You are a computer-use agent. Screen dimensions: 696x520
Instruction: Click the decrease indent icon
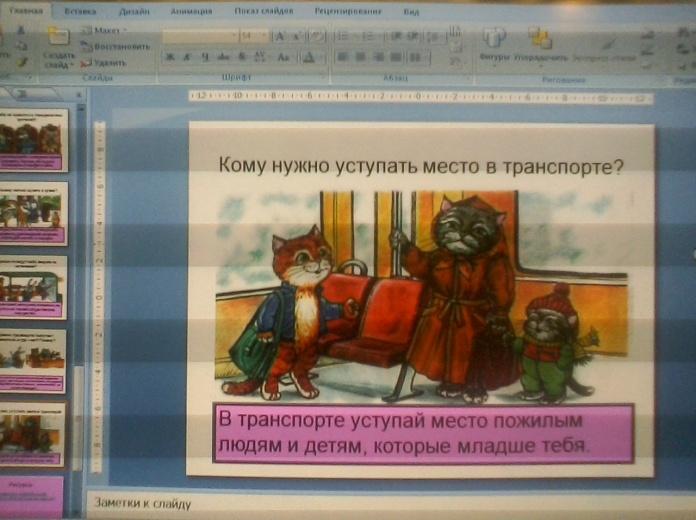(396, 36)
